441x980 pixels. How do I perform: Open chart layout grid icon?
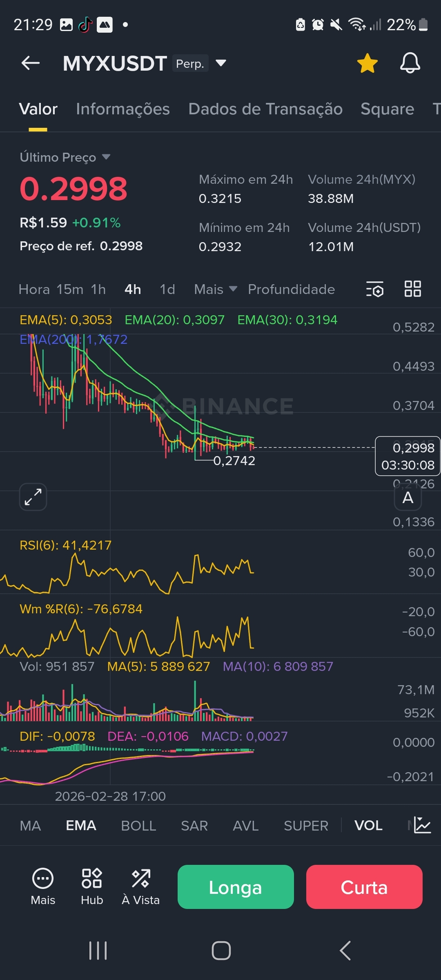pos(412,289)
